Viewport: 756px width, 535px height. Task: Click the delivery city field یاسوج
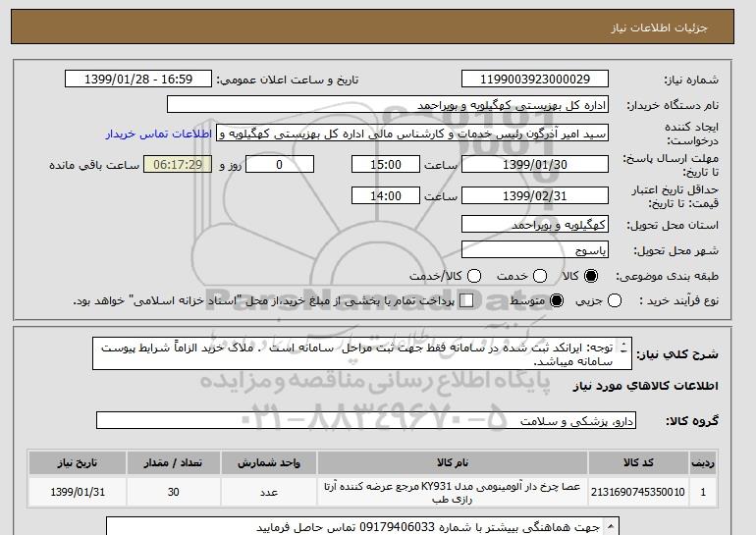tap(535, 249)
